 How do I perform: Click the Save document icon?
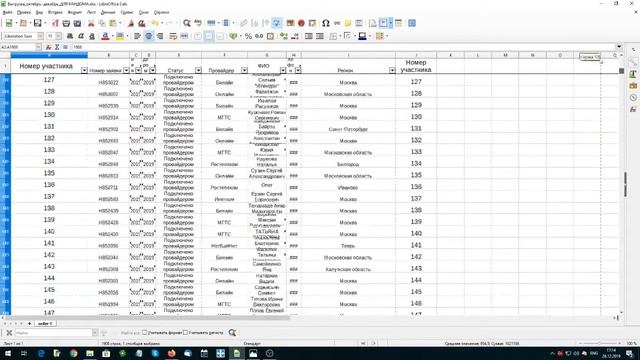click(38, 23)
